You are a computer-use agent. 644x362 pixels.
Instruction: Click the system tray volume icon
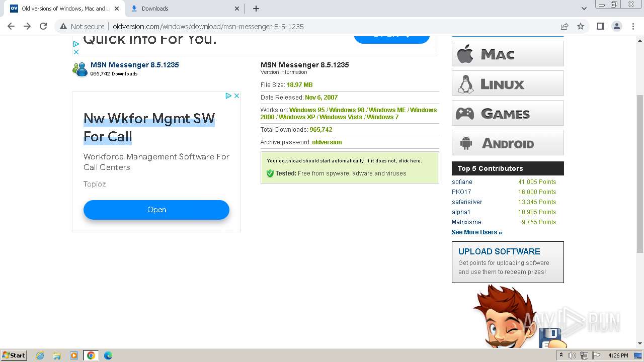572,355
